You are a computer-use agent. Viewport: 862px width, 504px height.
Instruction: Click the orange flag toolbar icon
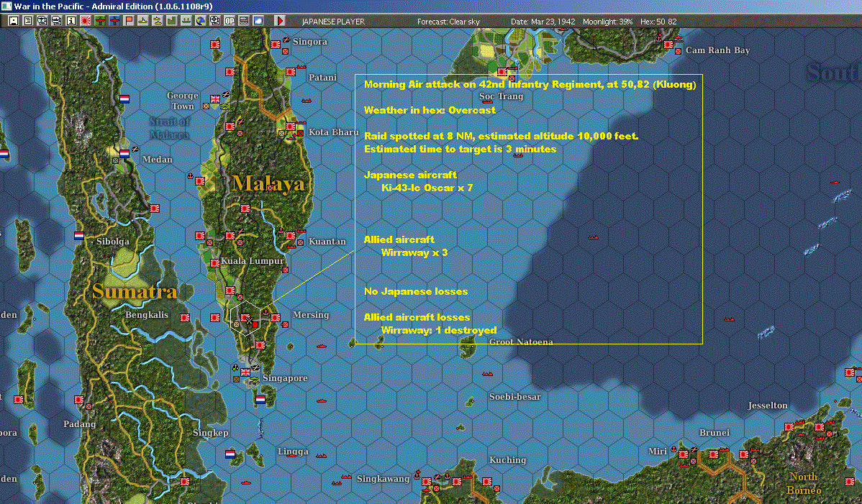pyautogui.click(x=129, y=21)
